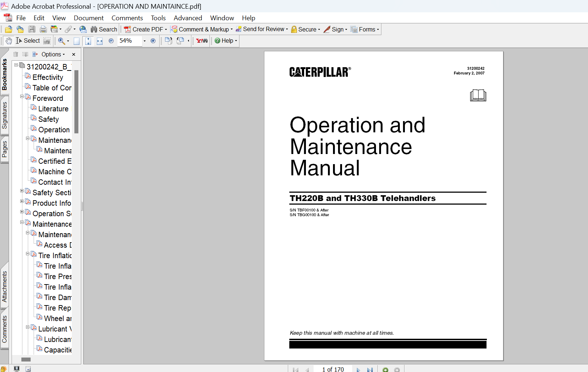588x372 pixels.
Task: Select the Hand tool
Action: pos(9,41)
